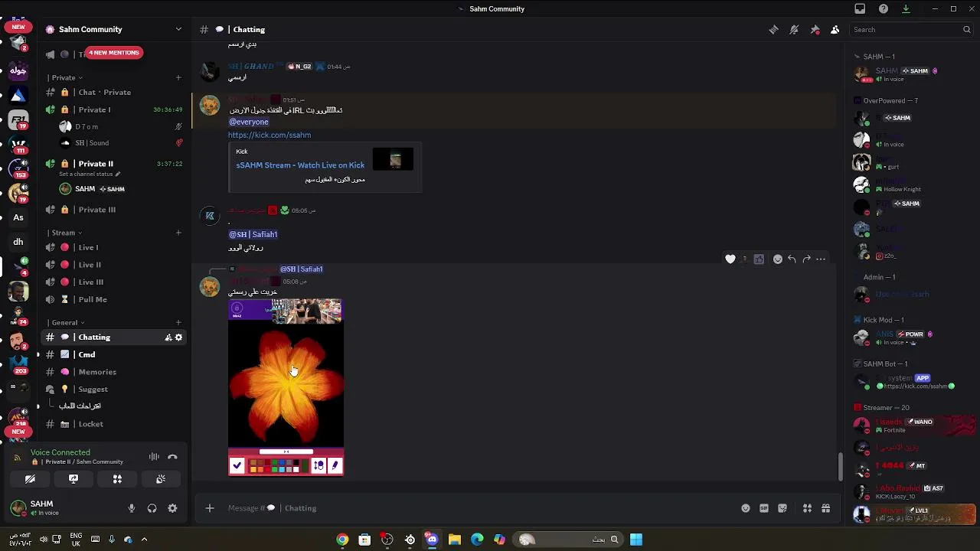The height and width of the screenshot is (551, 980).
Task: Open Sahm Community server dropdown
Action: point(114,29)
